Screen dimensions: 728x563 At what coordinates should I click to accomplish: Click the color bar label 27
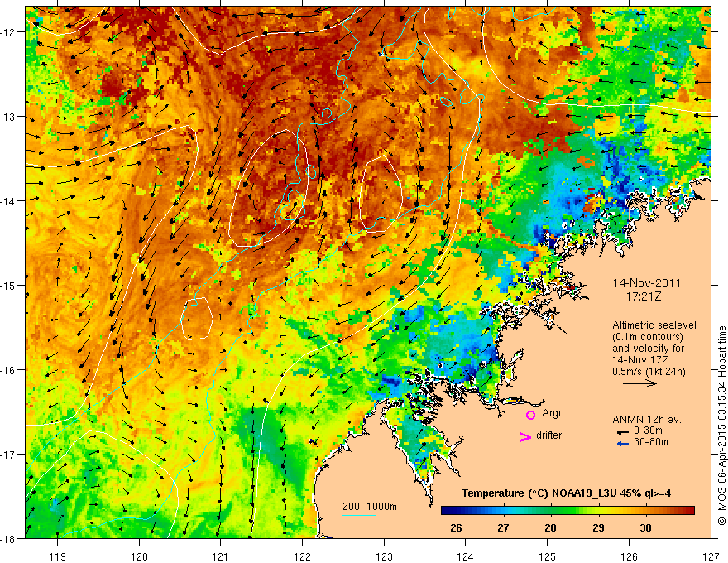coord(503,527)
